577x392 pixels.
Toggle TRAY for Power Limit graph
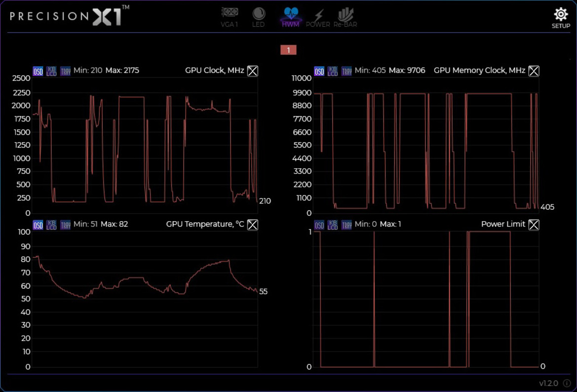pyautogui.click(x=346, y=225)
